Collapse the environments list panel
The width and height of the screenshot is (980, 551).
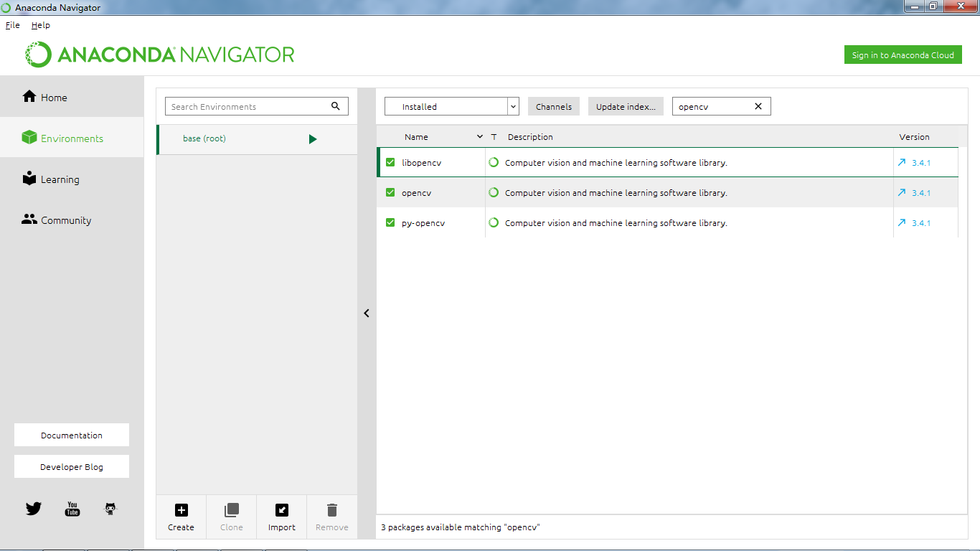367,313
